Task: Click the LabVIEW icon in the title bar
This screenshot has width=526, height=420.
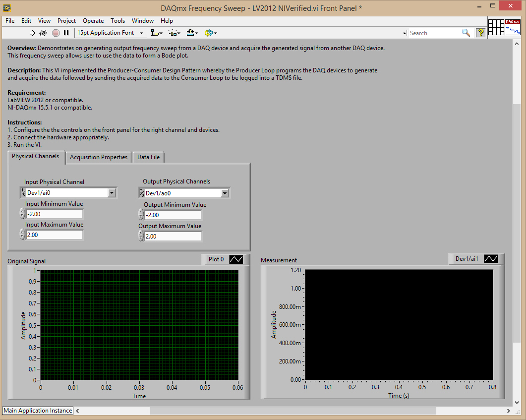Action: 7,7
